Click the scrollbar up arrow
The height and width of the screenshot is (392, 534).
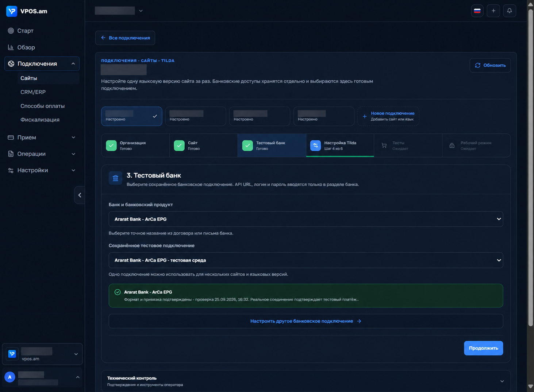[x=530, y=4]
